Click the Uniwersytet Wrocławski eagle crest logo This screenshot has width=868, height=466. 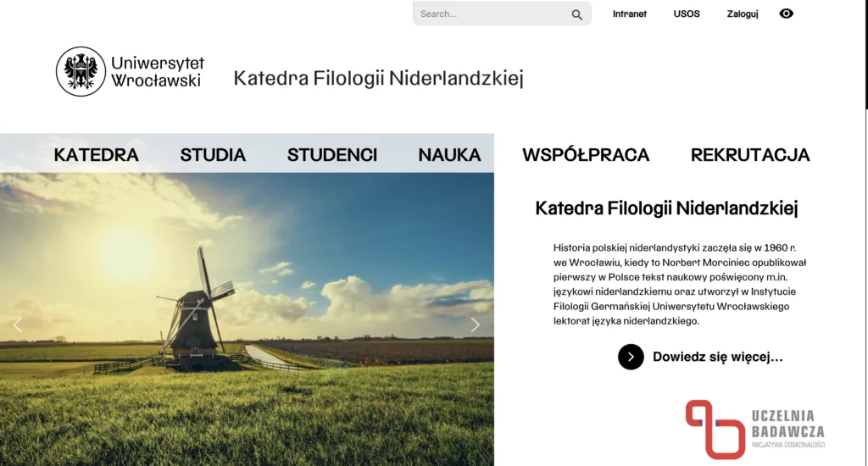click(x=81, y=71)
